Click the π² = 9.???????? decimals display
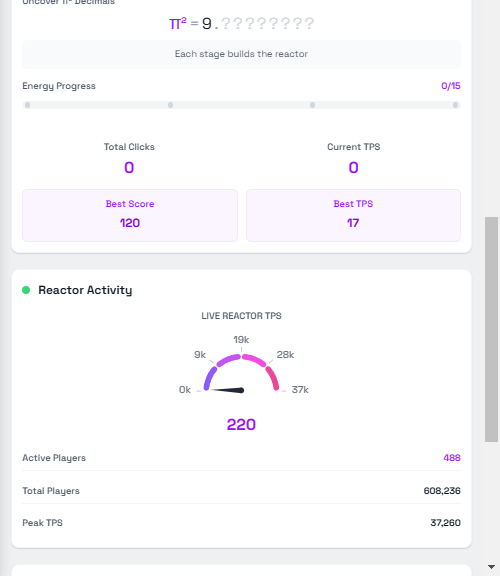 pyautogui.click(x=241, y=24)
